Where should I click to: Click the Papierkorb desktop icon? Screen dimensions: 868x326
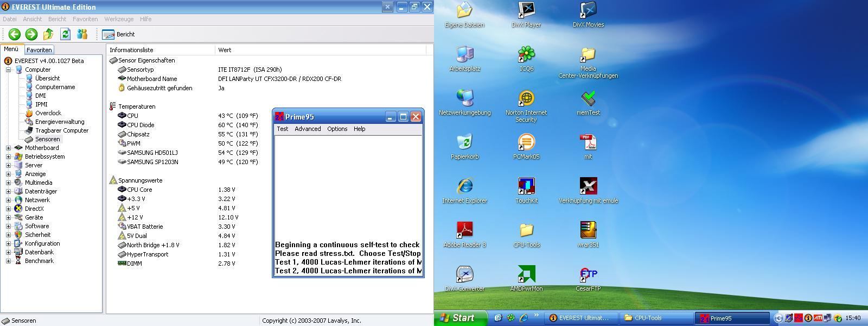coord(464,147)
